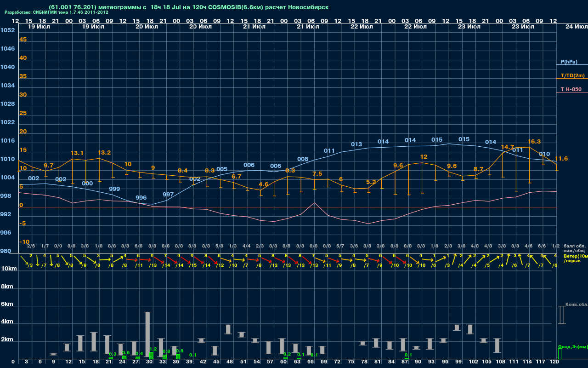
Task: Click the 4km height axis label
Action: click(x=6, y=322)
